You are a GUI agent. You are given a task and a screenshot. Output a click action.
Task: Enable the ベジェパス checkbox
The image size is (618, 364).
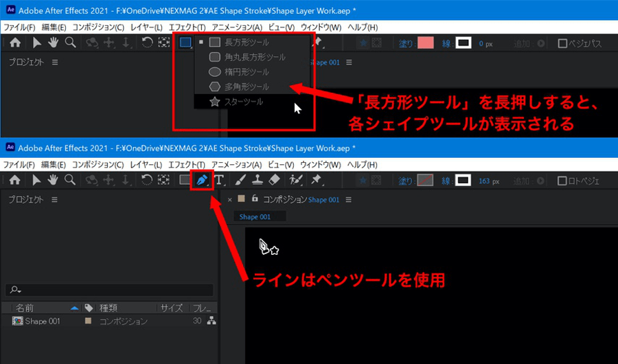(562, 43)
